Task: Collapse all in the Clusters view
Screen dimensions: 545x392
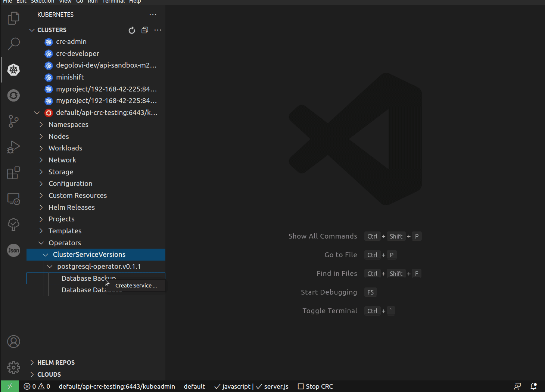Action: point(145,30)
